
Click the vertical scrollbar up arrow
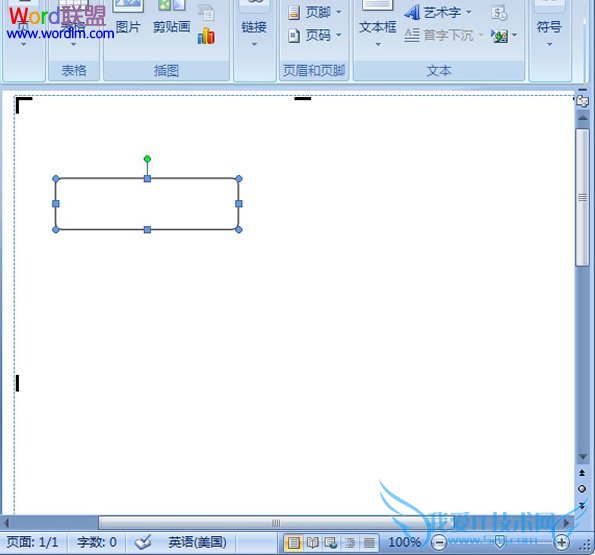pos(582,118)
